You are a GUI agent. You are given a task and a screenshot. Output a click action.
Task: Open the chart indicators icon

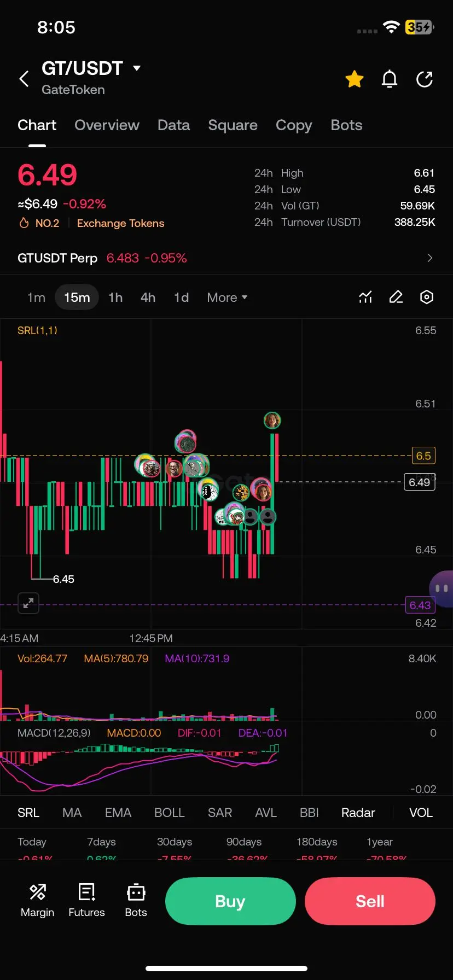tap(365, 297)
